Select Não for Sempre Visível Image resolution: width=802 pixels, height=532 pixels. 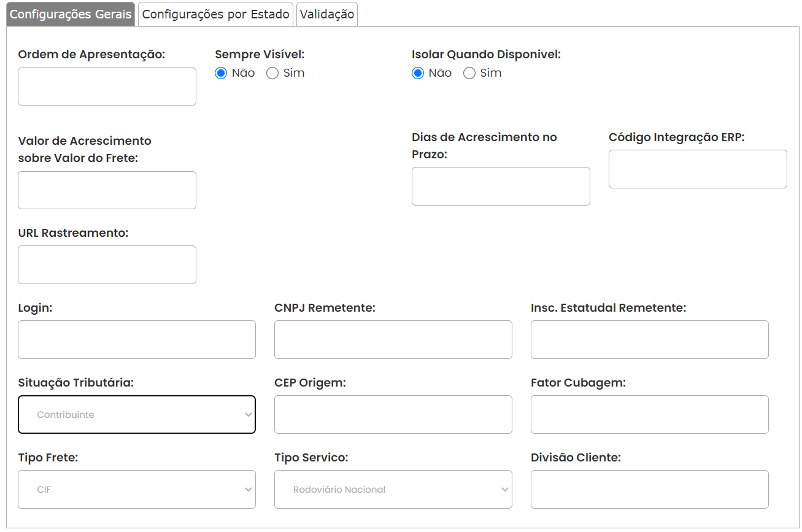[x=221, y=73]
